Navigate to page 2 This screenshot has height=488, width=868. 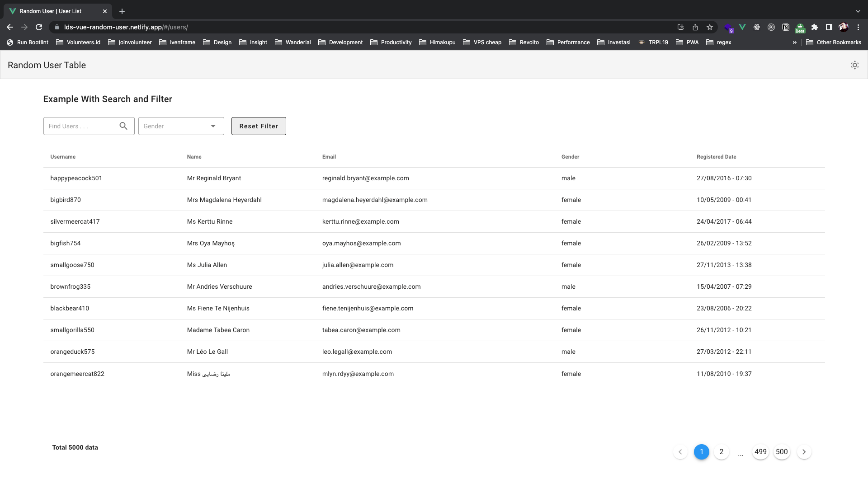click(x=722, y=452)
